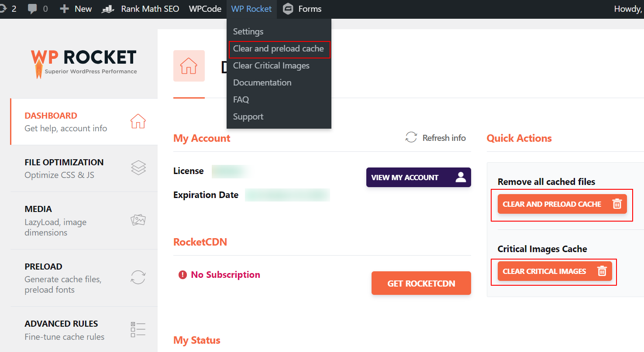Screen dimensions: 644x352
Task: Click the Refresh info arrows icon
Action: point(411,137)
